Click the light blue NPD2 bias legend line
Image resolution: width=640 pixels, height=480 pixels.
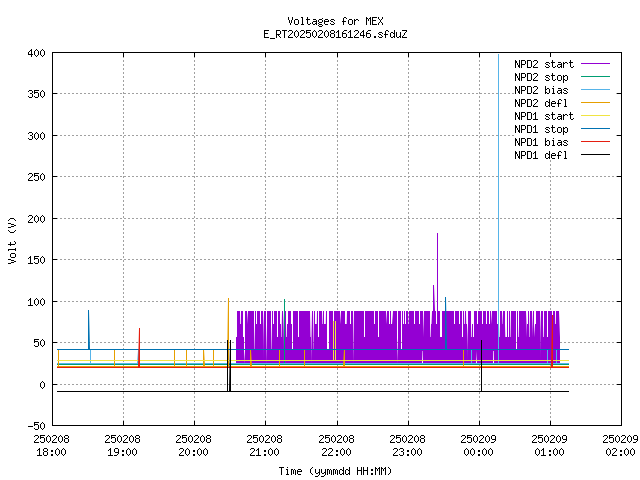pyautogui.click(x=595, y=90)
